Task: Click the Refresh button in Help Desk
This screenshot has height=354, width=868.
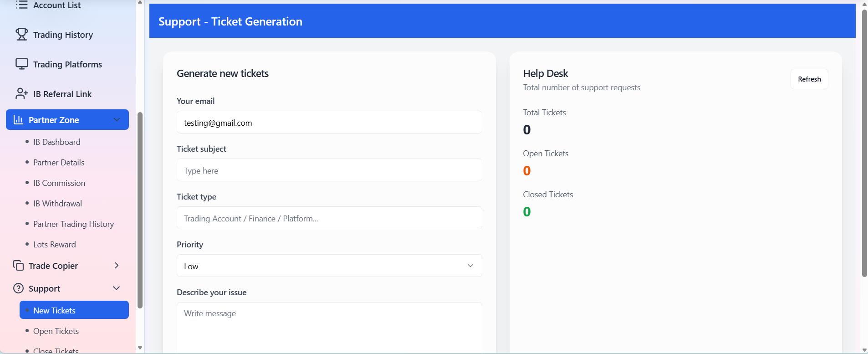Action: pyautogui.click(x=809, y=79)
